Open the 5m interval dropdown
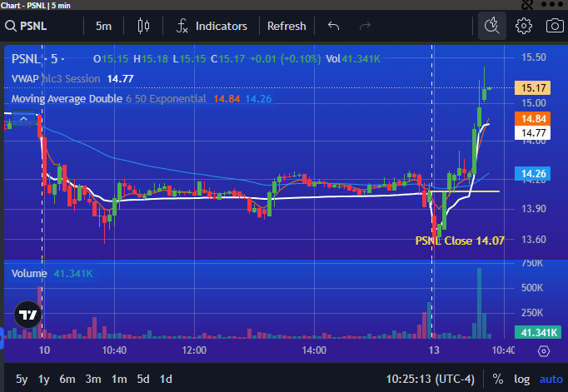This screenshot has width=568, height=392. pyautogui.click(x=103, y=26)
